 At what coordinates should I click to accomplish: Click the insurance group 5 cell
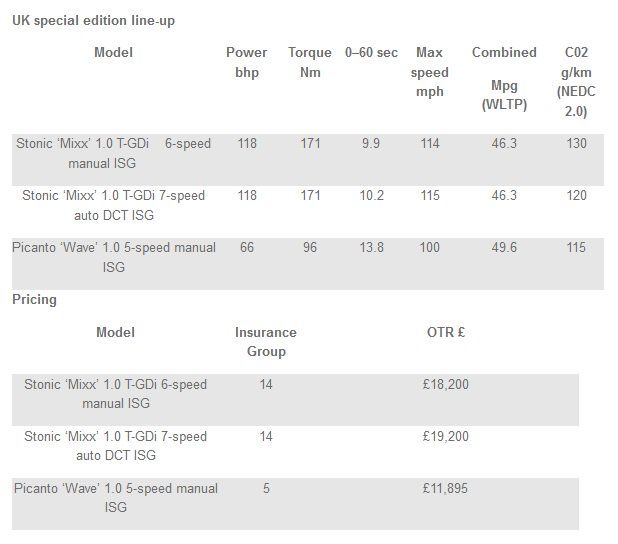266,488
